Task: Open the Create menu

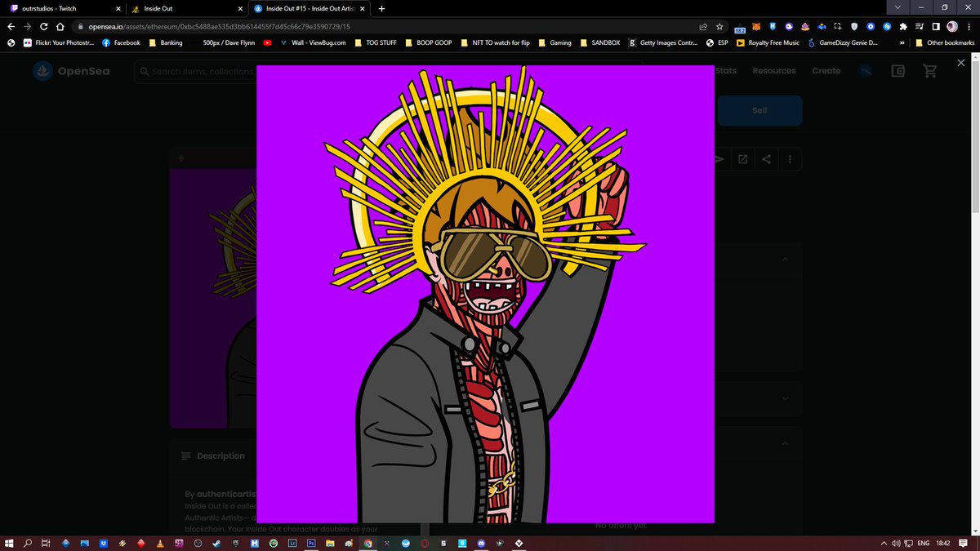Action: click(x=826, y=71)
